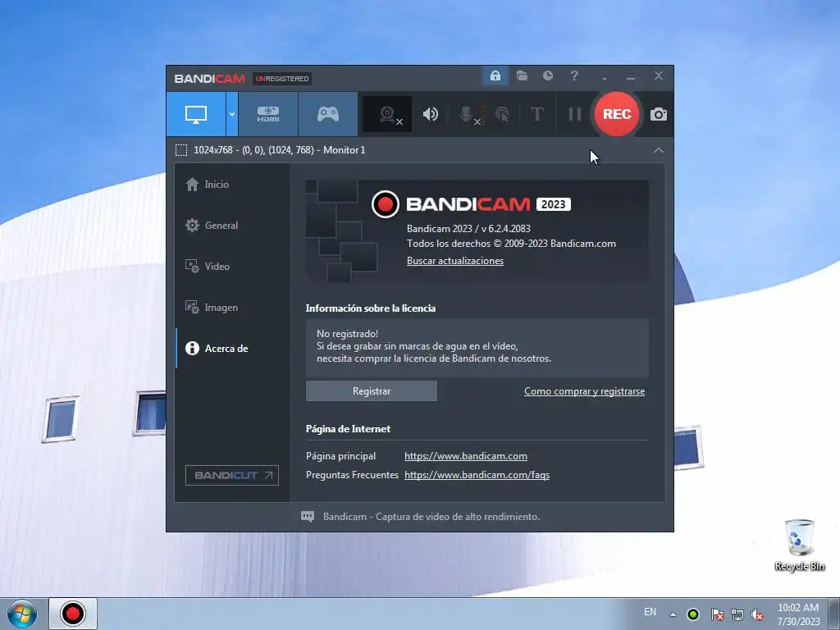
Task: Select Acerca de tab
Action: [x=232, y=348]
